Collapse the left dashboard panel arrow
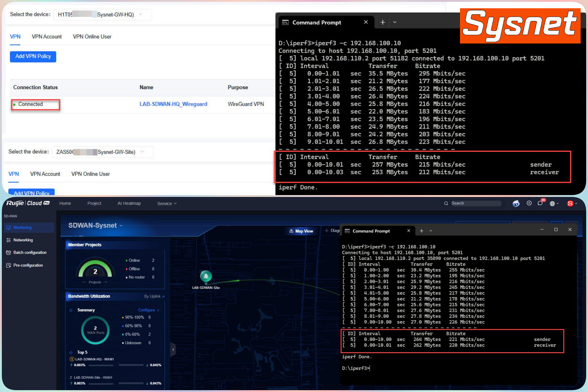 coord(173,349)
